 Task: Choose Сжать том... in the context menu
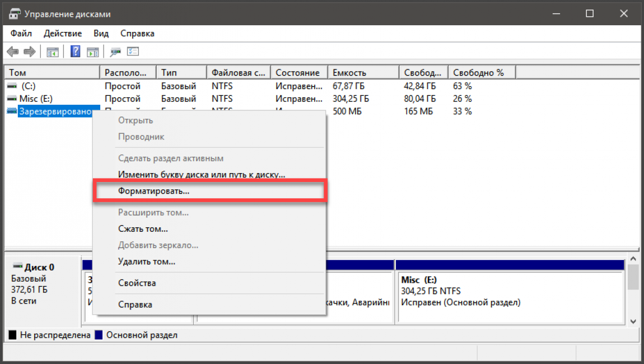point(143,229)
